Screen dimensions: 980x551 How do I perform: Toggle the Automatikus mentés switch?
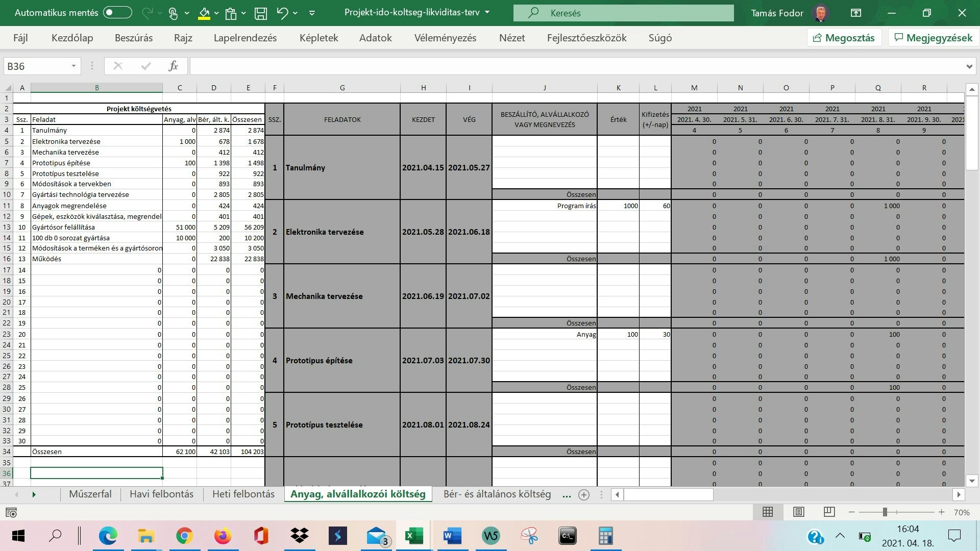coord(117,13)
